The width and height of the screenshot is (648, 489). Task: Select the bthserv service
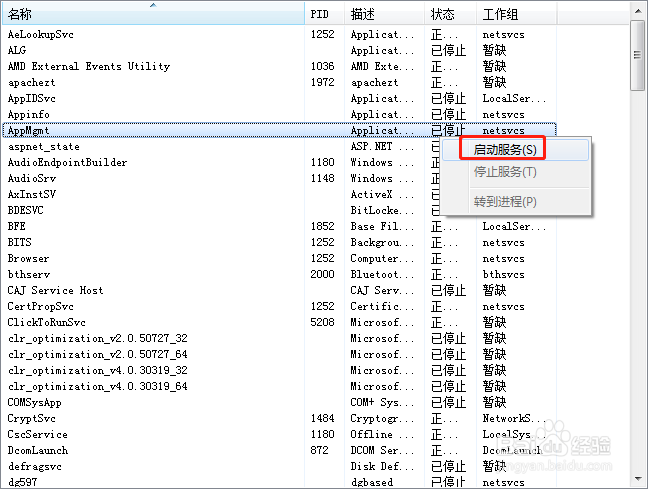point(29,274)
